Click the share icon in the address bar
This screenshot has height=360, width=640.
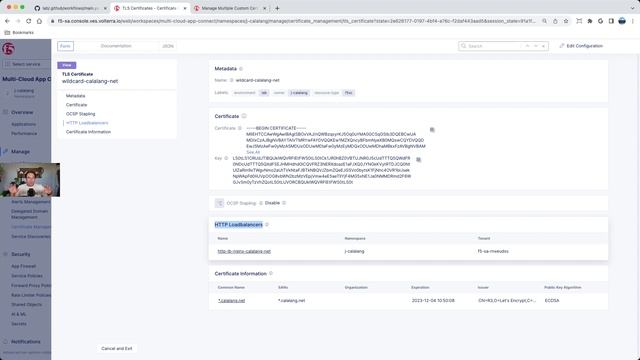[x=555, y=21]
